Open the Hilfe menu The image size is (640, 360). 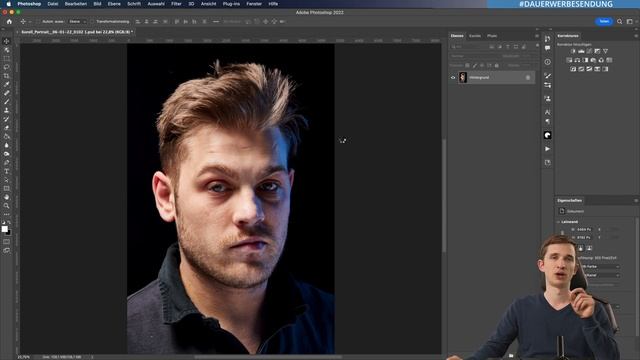click(x=273, y=4)
